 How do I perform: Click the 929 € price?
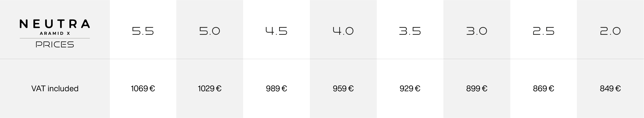pos(410,89)
